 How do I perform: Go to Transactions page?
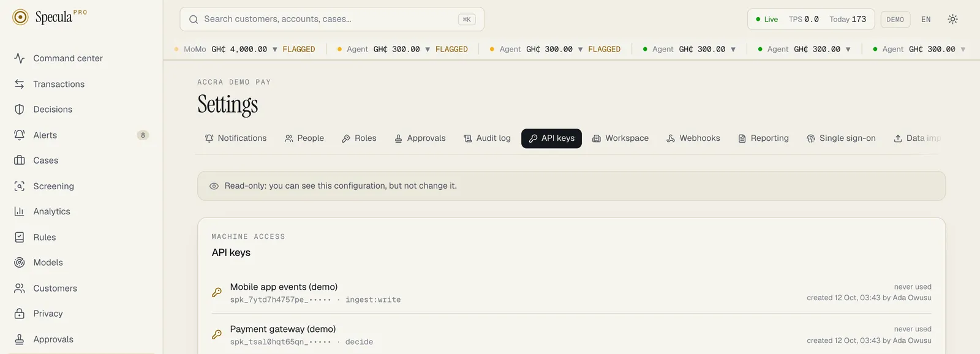[x=81, y=84]
